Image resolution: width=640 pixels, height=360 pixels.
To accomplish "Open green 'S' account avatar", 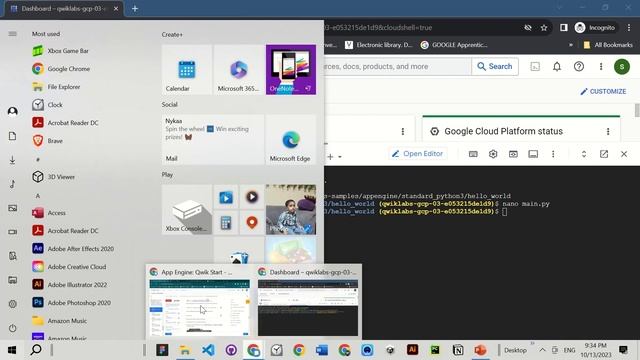I will pyautogui.click(x=622, y=67).
